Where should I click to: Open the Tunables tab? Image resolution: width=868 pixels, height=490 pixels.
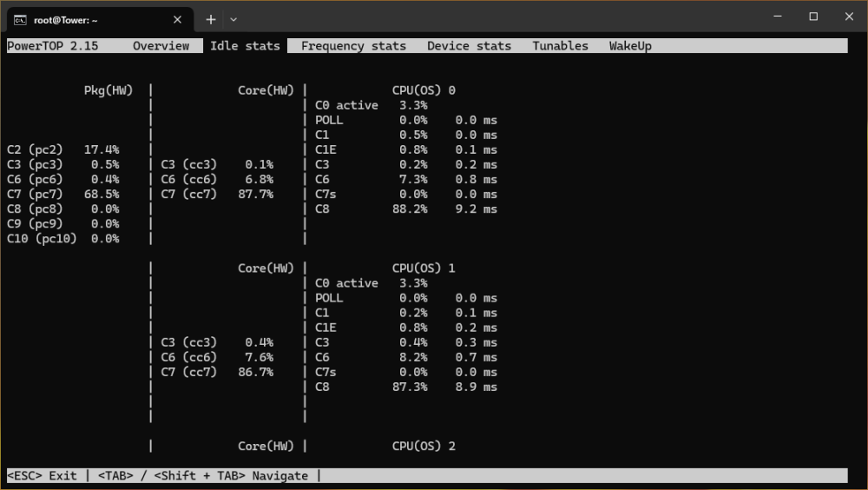(x=560, y=46)
